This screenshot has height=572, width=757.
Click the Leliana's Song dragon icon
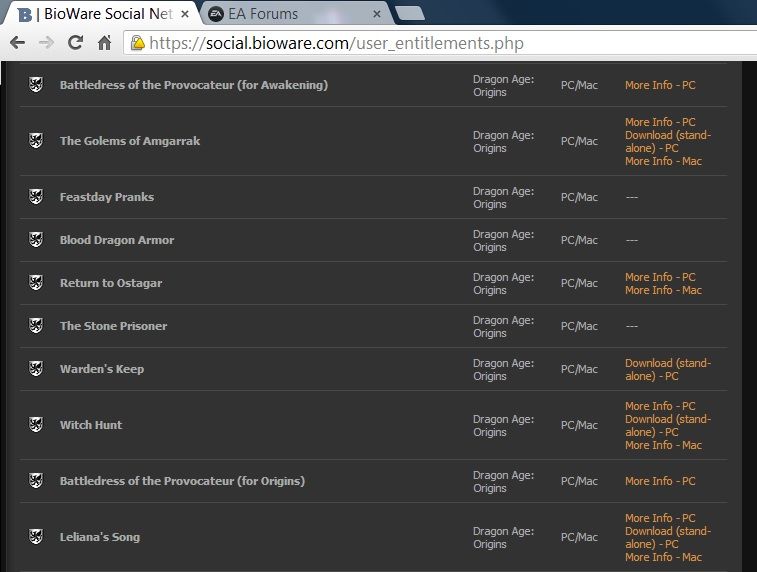(x=36, y=537)
